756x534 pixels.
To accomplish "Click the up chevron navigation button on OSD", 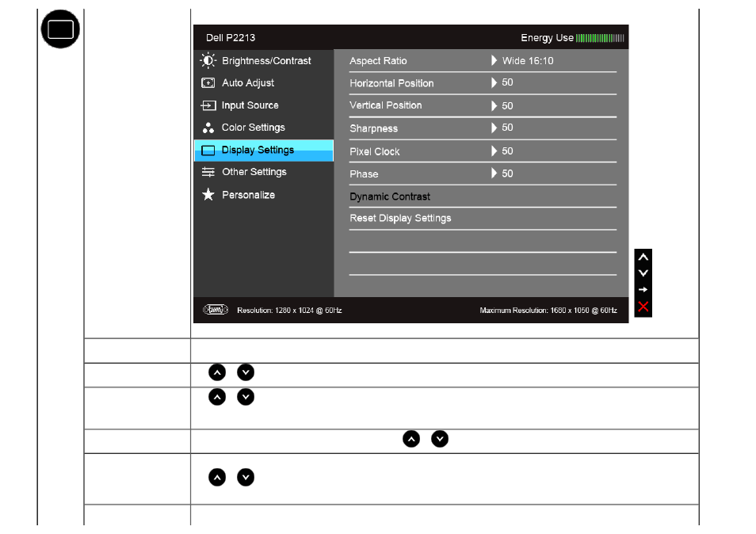I will tap(643, 257).
